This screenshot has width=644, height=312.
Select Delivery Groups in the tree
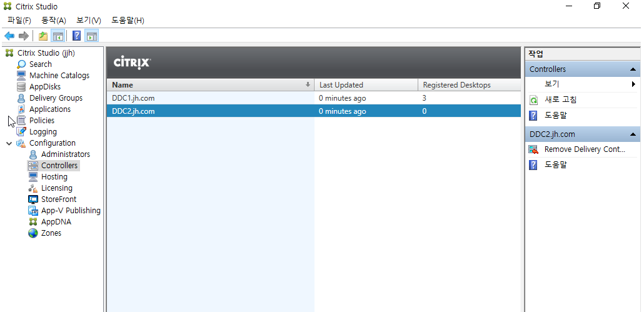pyautogui.click(x=56, y=98)
